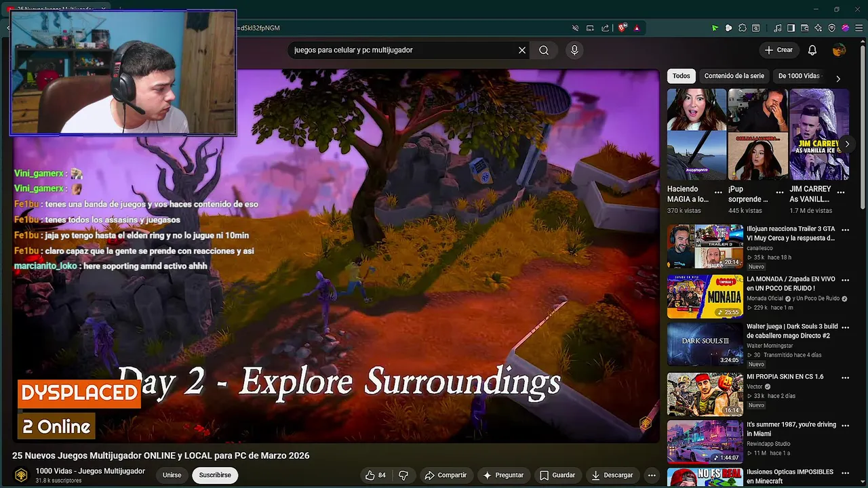Screen dimensions: 868x488
Task: Open the YouTube account avatar menu
Action: 840,50
